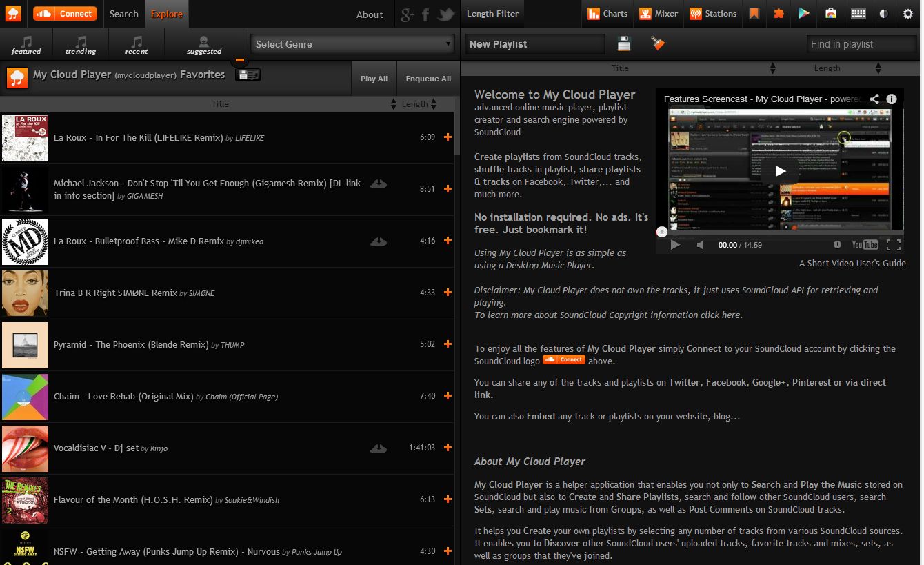
Task: Click the video progress bar
Action: pos(780,232)
